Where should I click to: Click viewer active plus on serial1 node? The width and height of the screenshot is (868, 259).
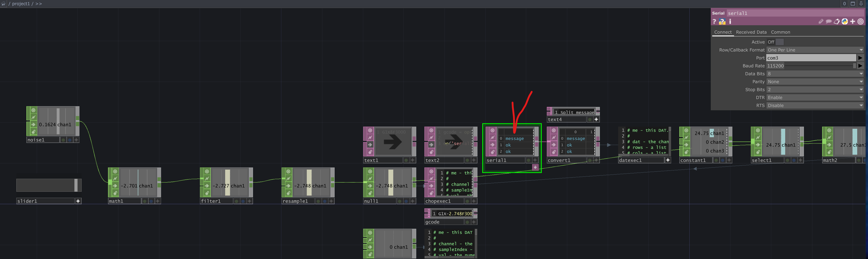535,160
